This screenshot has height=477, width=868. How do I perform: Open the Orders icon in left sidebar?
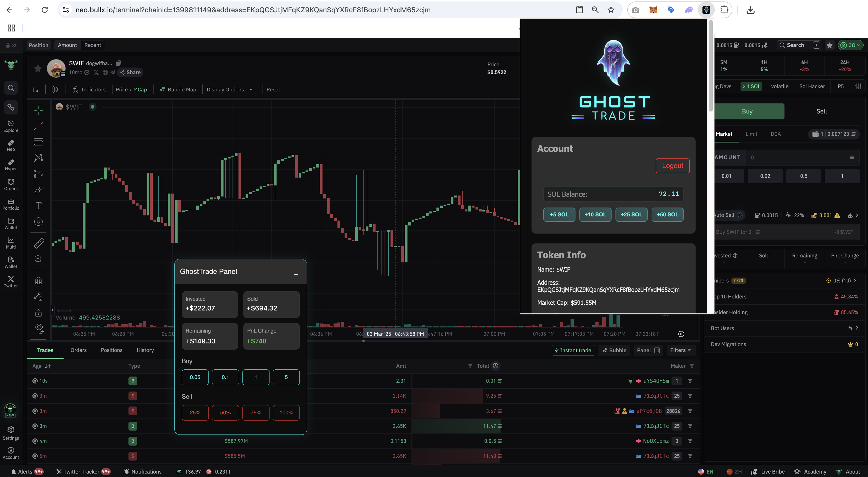[11, 185]
